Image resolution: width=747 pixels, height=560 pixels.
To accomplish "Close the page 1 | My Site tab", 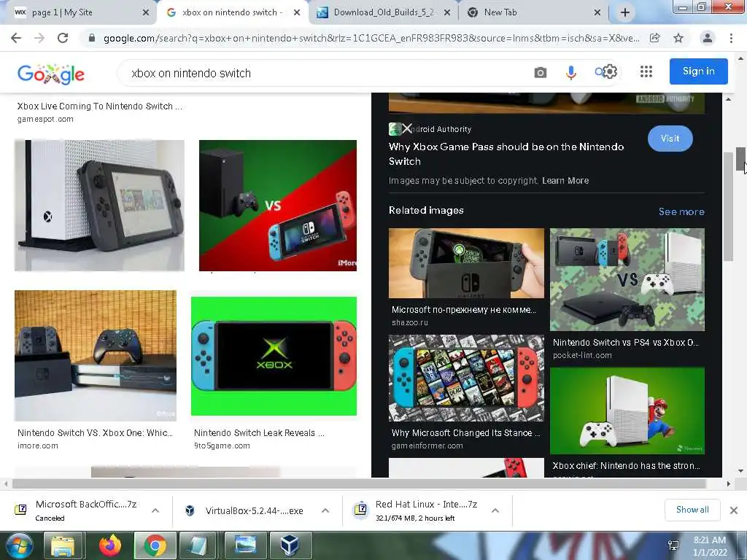I will [146, 13].
